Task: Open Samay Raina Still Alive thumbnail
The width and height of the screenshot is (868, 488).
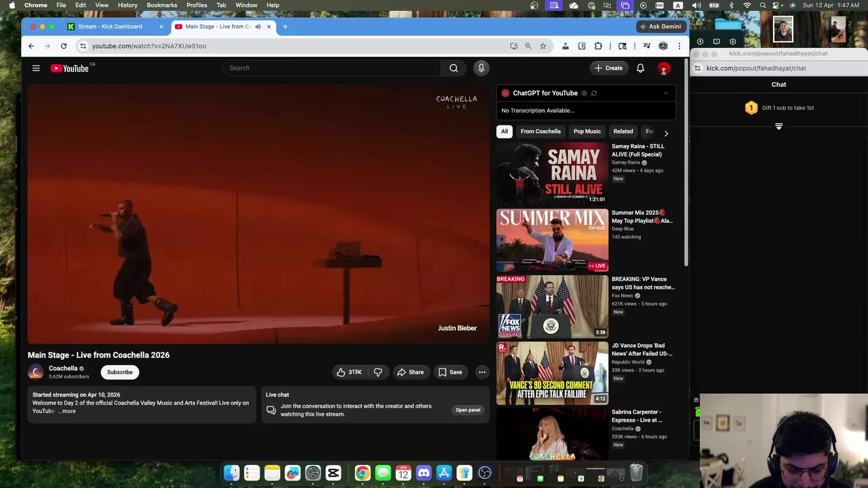Action: point(552,173)
